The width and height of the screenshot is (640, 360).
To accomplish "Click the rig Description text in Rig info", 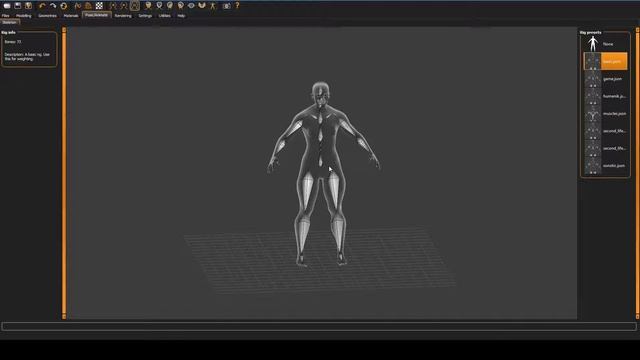I will point(27,56).
